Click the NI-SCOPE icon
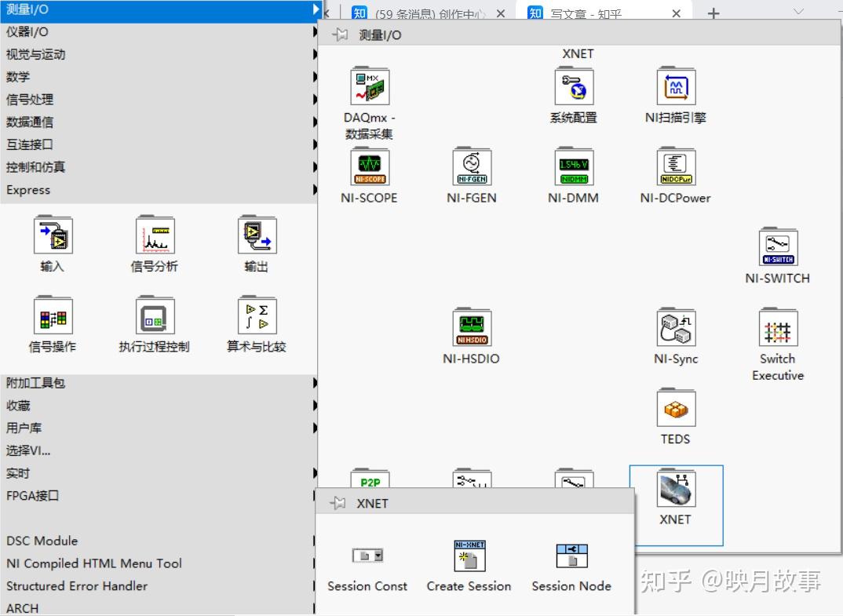This screenshot has width=843, height=616. pyautogui.click(x=369, y=167)
